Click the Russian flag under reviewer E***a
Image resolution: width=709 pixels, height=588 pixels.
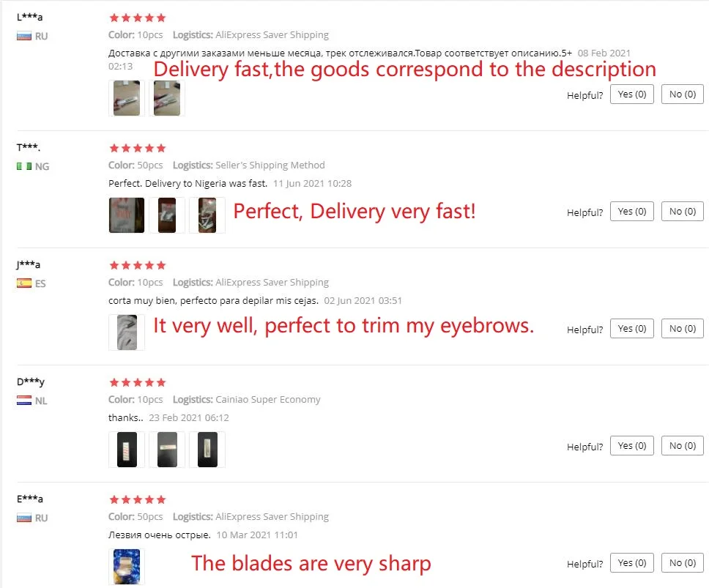click(23, 518)
